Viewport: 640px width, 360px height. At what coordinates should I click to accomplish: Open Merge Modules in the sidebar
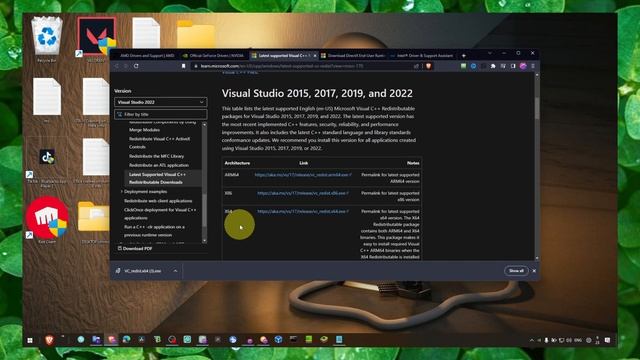(144, 130)
